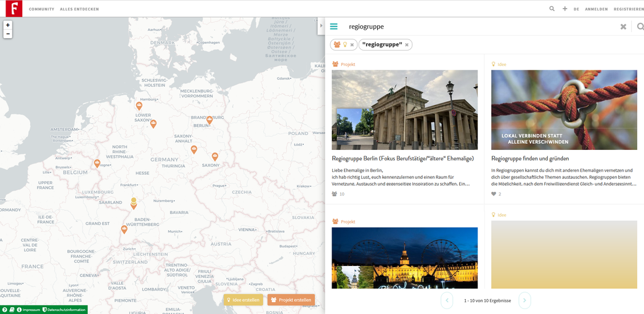Zoom out on the map
The width and height of the screenshot is (644, 314).
click(x=8, y=34)
